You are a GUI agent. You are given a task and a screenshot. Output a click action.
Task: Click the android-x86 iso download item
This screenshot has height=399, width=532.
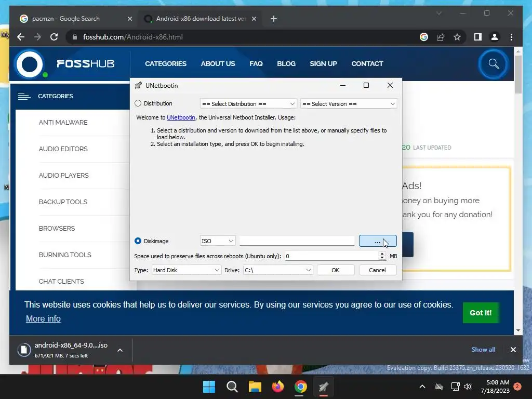[64, 350]
